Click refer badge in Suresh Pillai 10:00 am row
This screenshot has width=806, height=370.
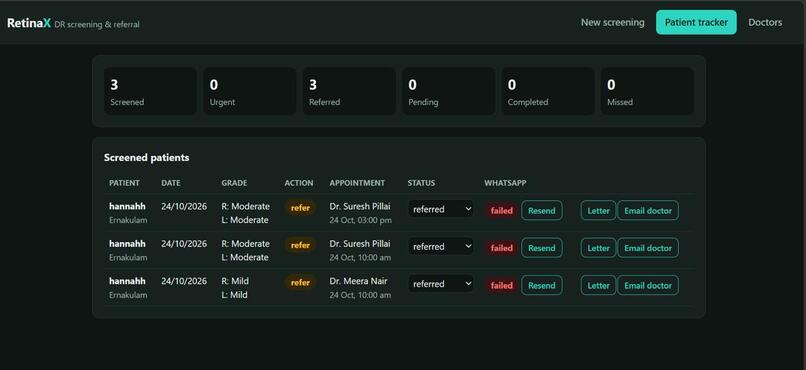pyautogui.click(x=300, y=245)
